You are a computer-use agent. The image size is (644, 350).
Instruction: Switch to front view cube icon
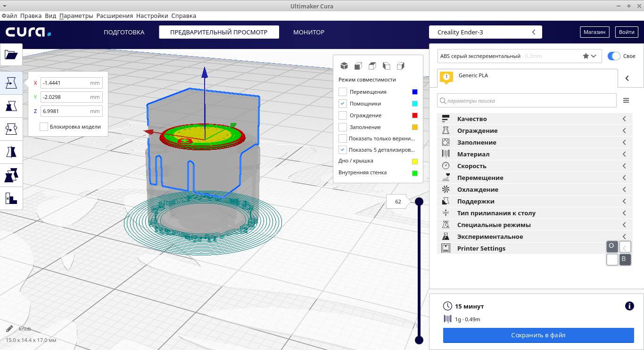click(358, 65)
